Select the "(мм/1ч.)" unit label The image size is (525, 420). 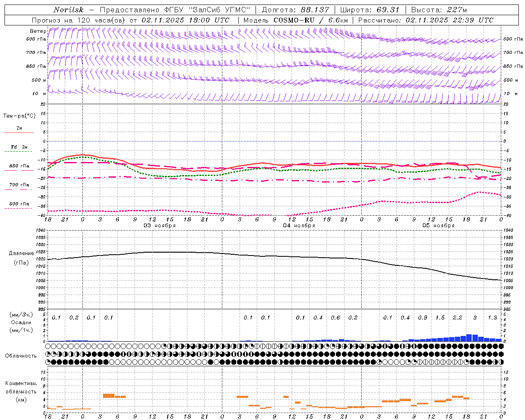pos(21,330)
